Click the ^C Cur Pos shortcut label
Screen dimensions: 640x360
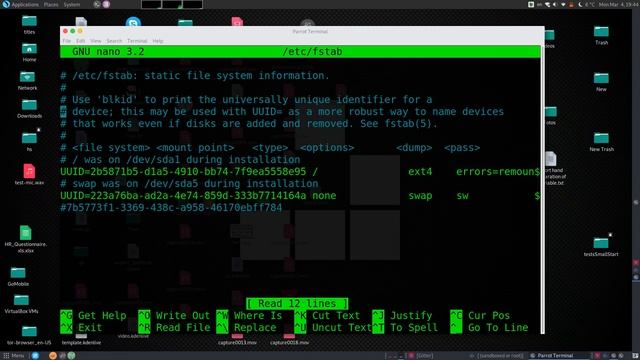pos(480,316)
